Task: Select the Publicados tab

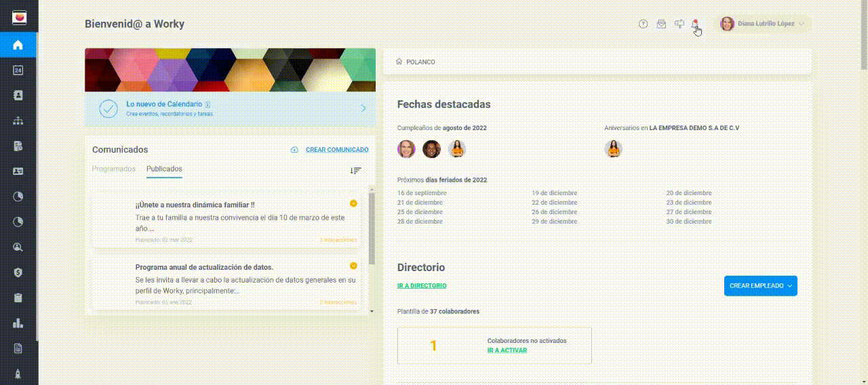Action: [164, 169]
